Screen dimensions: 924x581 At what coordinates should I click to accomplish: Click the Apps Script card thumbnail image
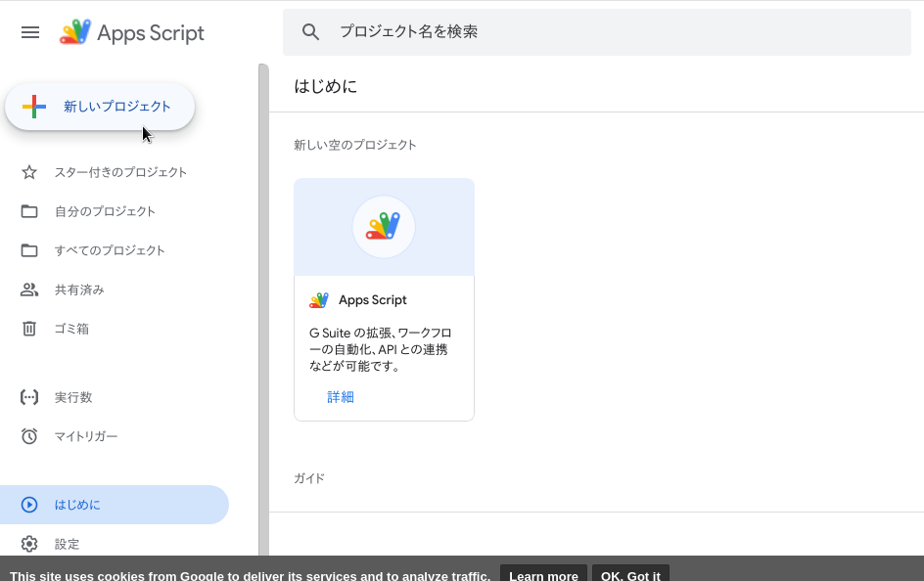(x=384, y=227)
